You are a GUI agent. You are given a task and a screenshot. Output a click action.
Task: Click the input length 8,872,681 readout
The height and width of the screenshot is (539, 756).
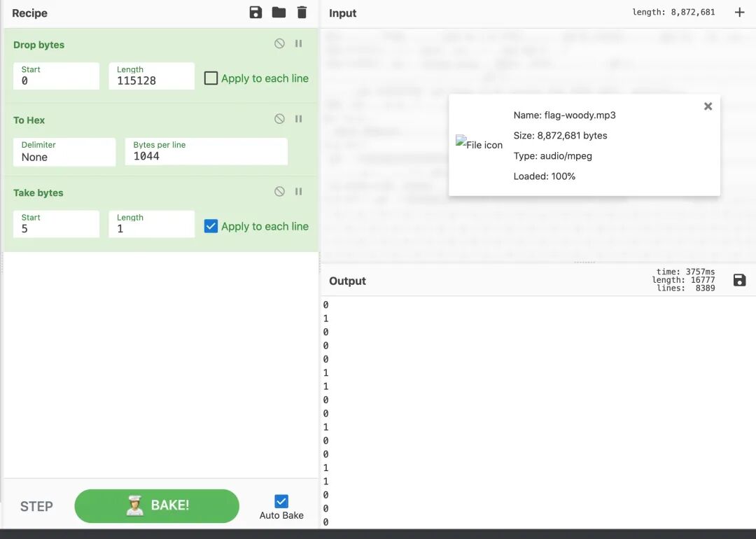coord(673,12)
